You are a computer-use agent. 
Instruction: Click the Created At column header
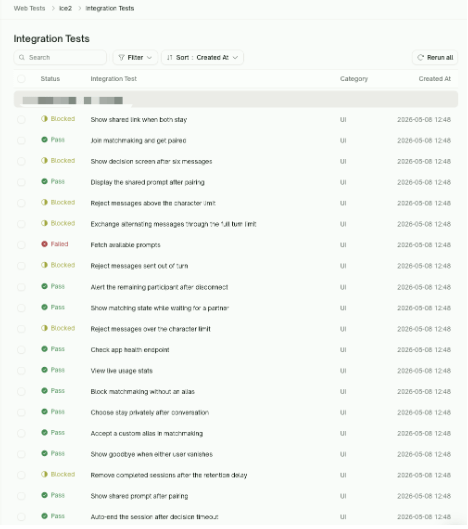[x=435, y=79]
